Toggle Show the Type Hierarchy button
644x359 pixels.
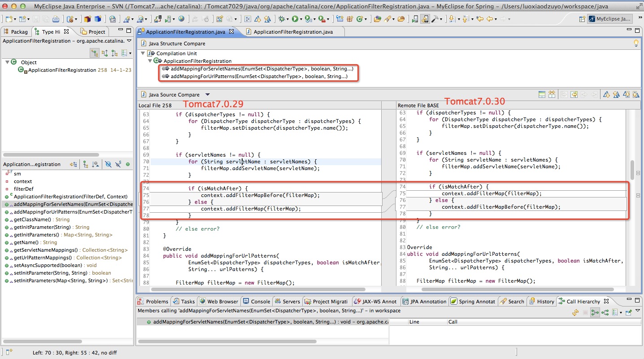[x=95, y=53]
